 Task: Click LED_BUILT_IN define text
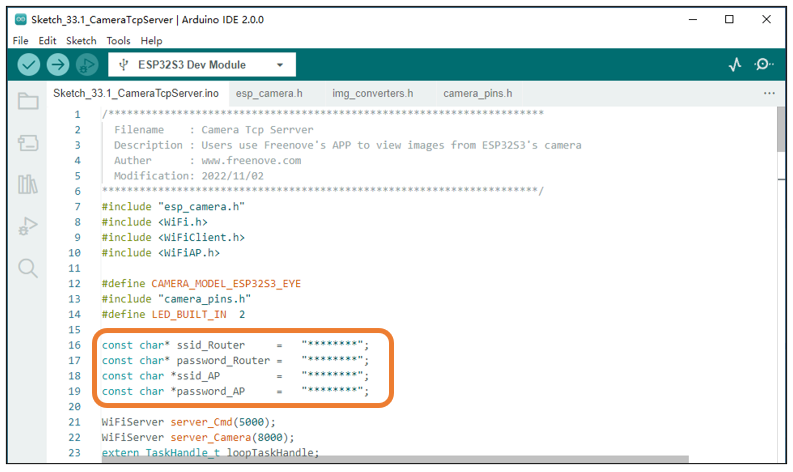point(189,314)
